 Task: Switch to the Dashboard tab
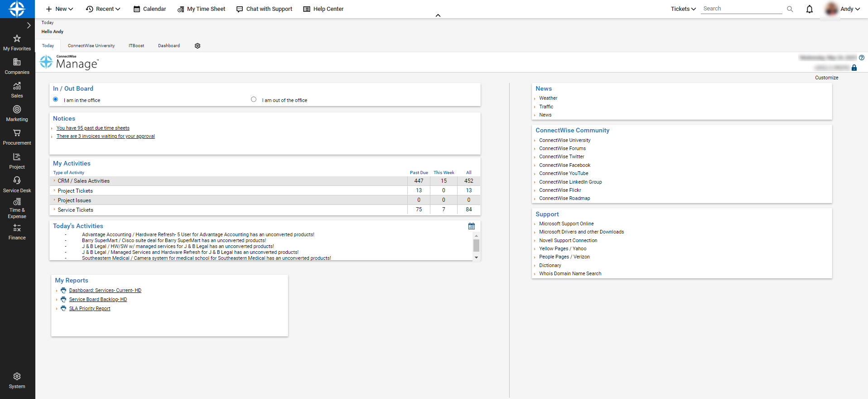[x=169, y=46]
